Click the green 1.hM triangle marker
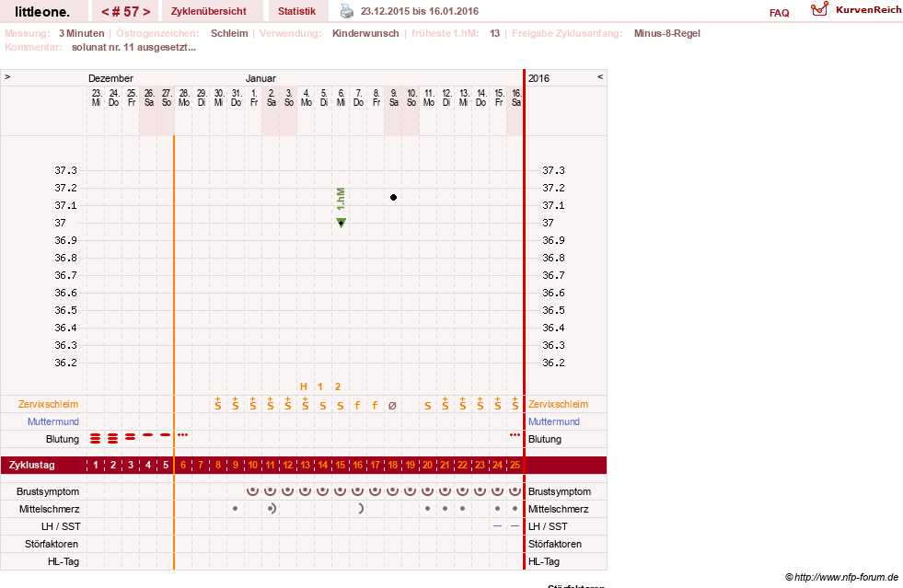This screenshot has height=588, width=903. click(x=341, y=223)
